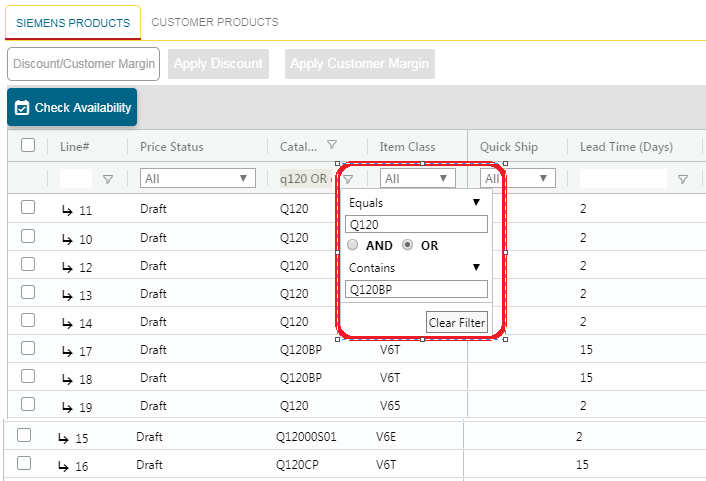Click the sub-line arrow icon for line 18
706x481 pixels.
pos(67,379)
